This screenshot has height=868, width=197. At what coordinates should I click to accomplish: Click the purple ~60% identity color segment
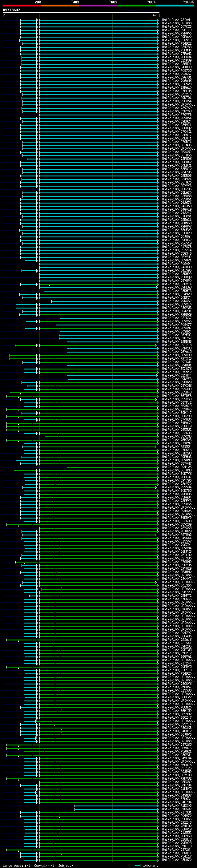[98, 6]
